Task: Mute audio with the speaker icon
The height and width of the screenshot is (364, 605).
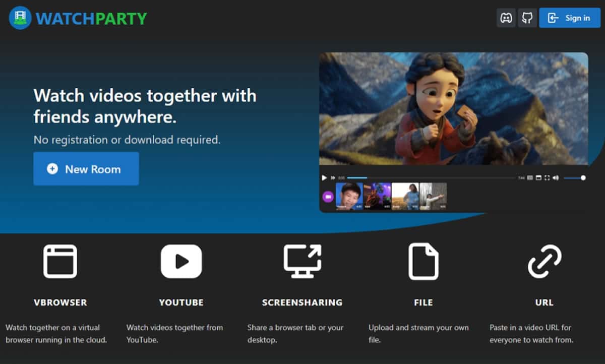Action: (x=556, y=178)
